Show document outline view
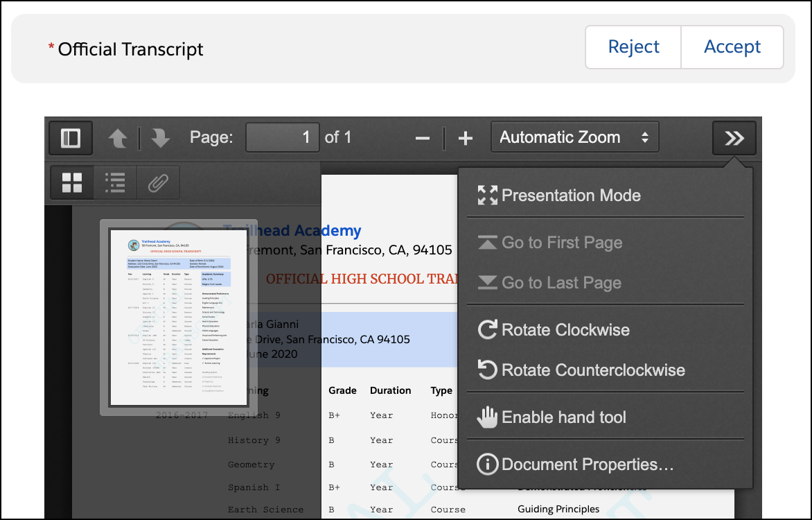812x520 pixels. (x=115, y=183)
